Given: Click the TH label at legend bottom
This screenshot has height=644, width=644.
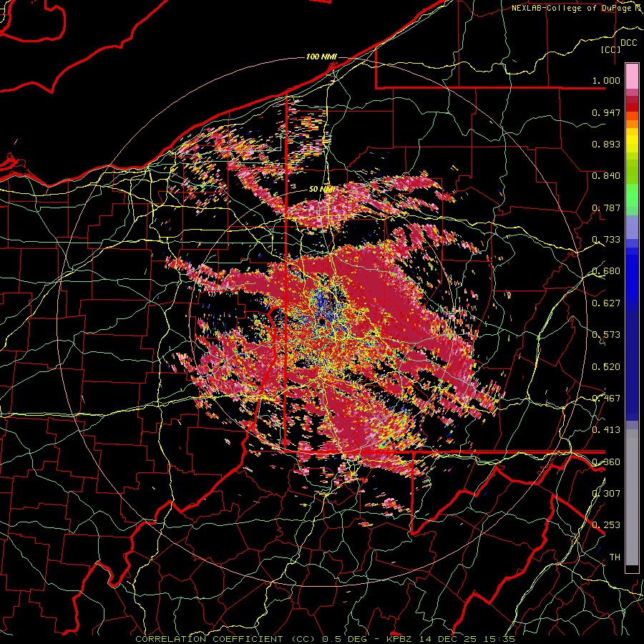Looking at the screenshot, I should (615, 557).
